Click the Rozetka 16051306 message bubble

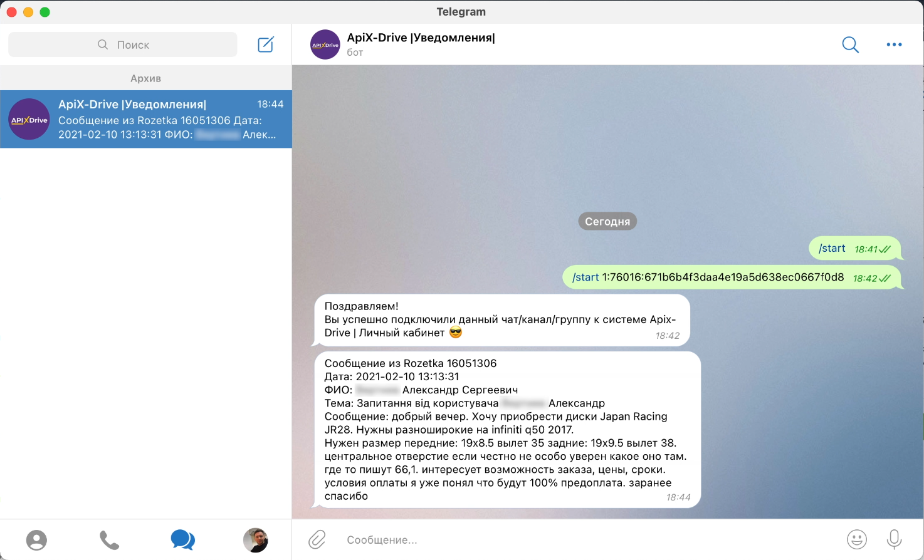(507, 430)
